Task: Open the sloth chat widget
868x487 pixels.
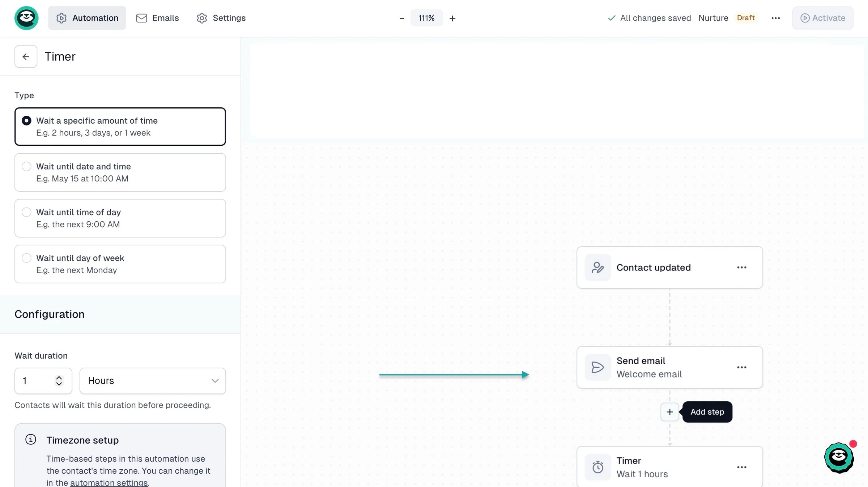Action: coord(839,457)
